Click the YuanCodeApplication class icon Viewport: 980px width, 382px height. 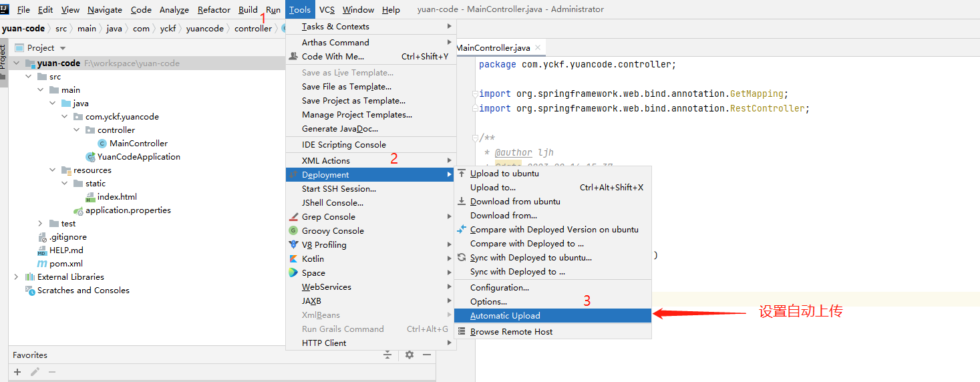[90, 157]
